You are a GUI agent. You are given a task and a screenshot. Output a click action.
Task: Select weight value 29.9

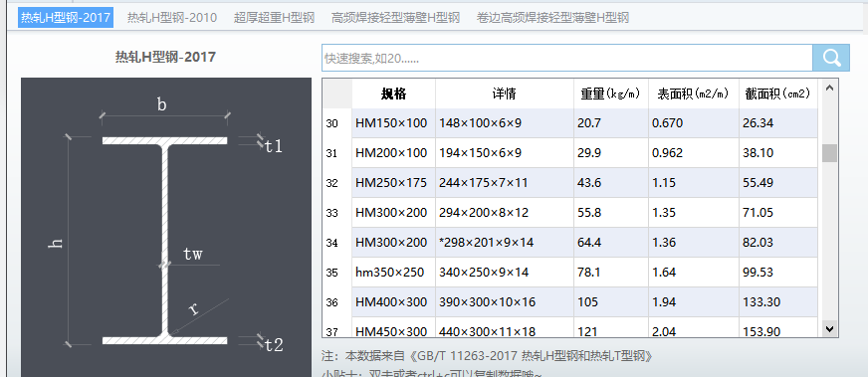pyautogui.click(x=610, y=153)
